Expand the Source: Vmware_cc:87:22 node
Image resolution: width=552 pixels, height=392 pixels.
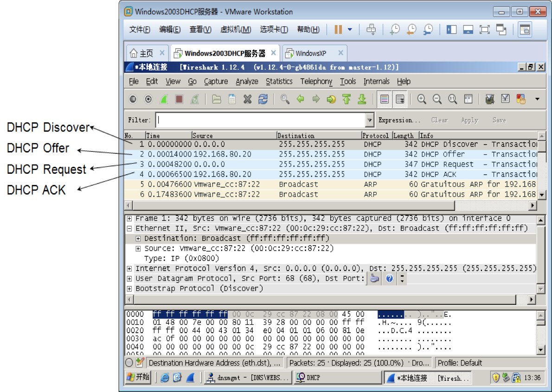[x=138, y=248]
